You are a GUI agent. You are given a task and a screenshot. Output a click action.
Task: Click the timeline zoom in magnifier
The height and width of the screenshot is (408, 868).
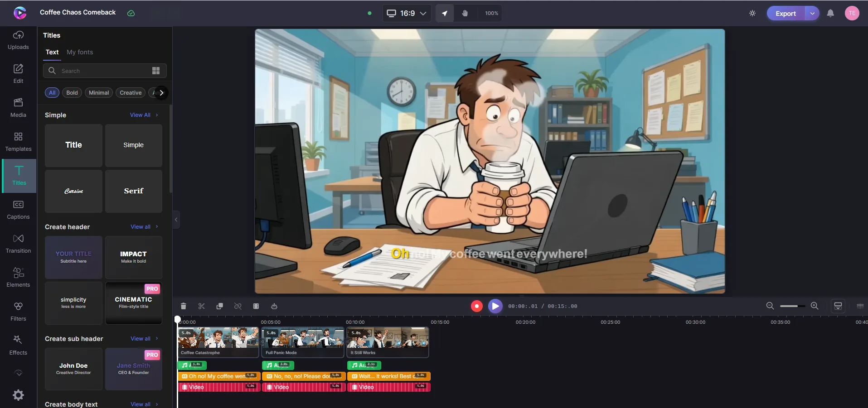[815, 306]
